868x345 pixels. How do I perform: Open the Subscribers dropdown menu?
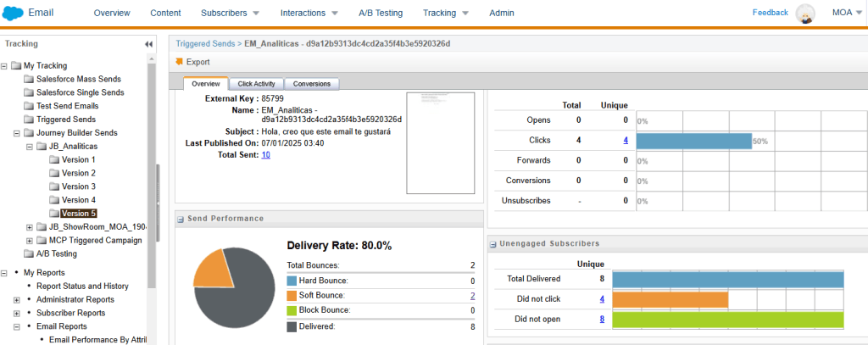click(231, 13)
